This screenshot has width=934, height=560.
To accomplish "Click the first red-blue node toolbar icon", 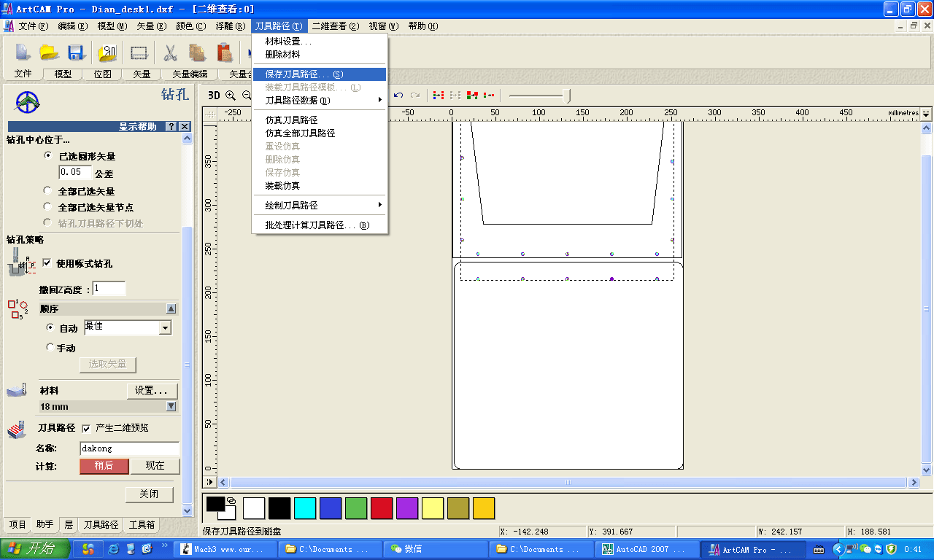I will 439,95.
